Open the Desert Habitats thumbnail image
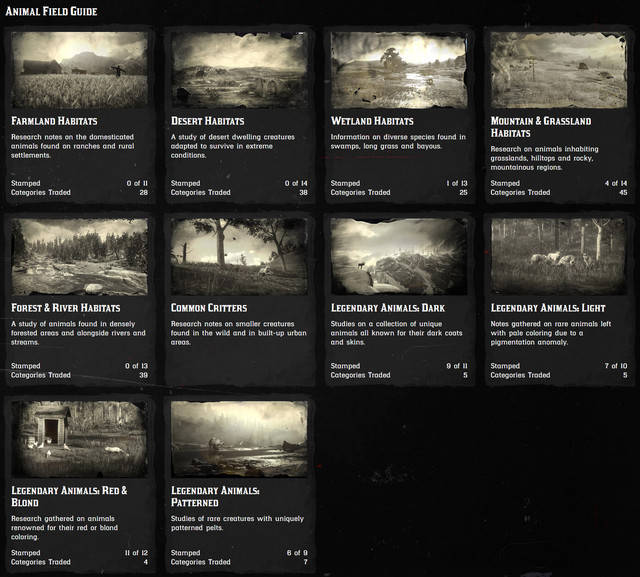640x577 pixels. coord(239,70)
